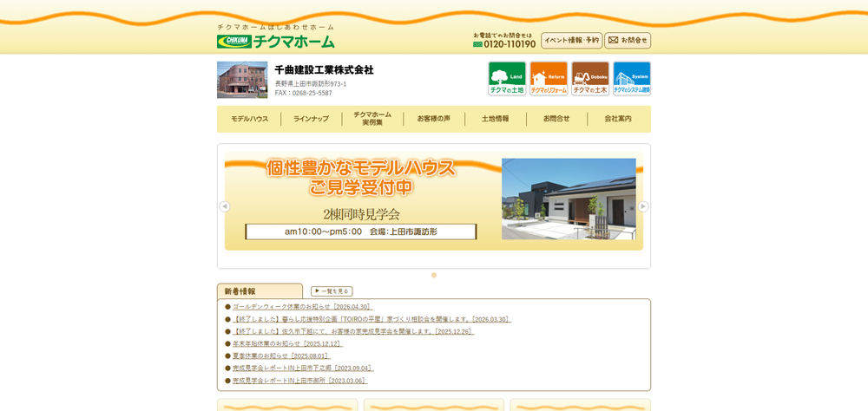The image size is (868, 411).
Task: Open イベント情報・予約 button
Action: pos(572,41)
